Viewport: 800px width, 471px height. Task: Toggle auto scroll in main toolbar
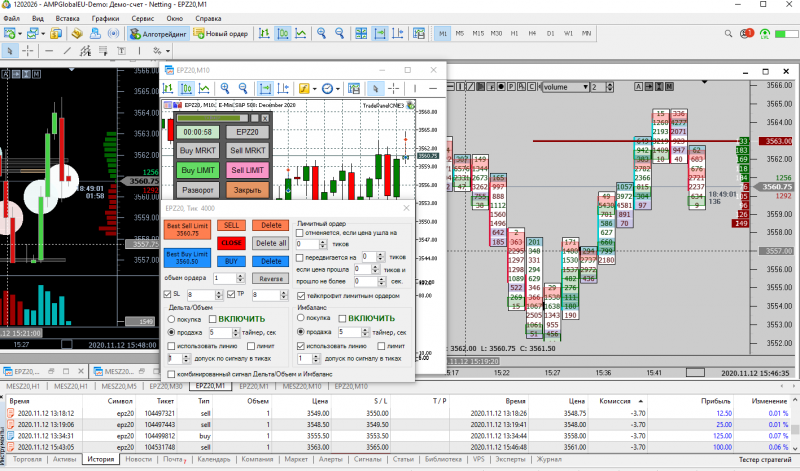pyautogui.click(x=380, y=34)
